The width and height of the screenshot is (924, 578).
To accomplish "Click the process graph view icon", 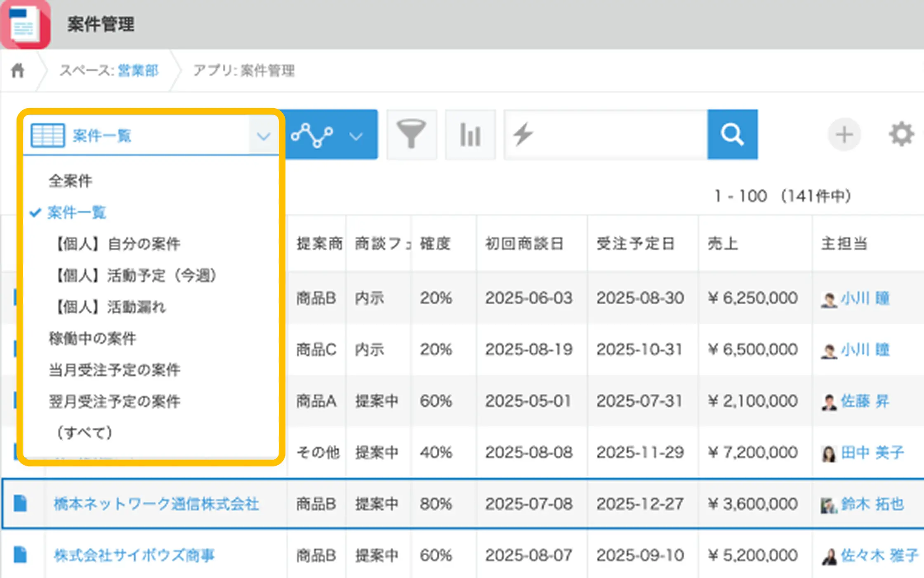I will (312, 135).
